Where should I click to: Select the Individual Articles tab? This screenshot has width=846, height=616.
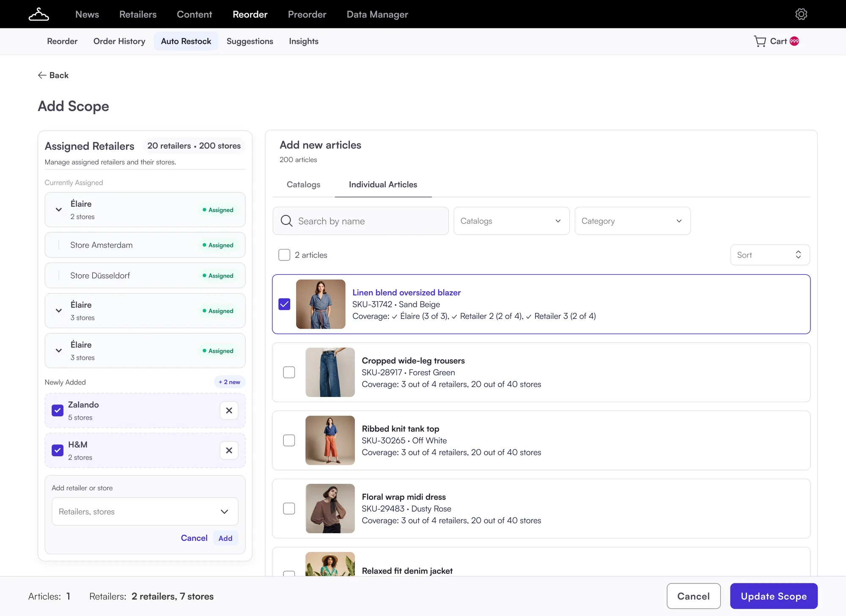[383, 184]
